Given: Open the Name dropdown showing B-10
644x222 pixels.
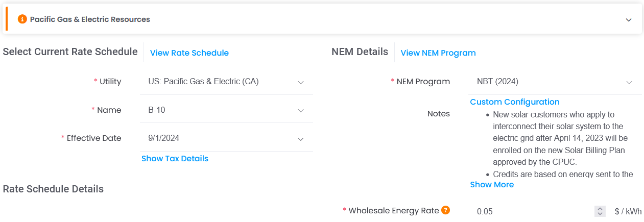Looking at the screenshot, I should click(x=226, y=110).
